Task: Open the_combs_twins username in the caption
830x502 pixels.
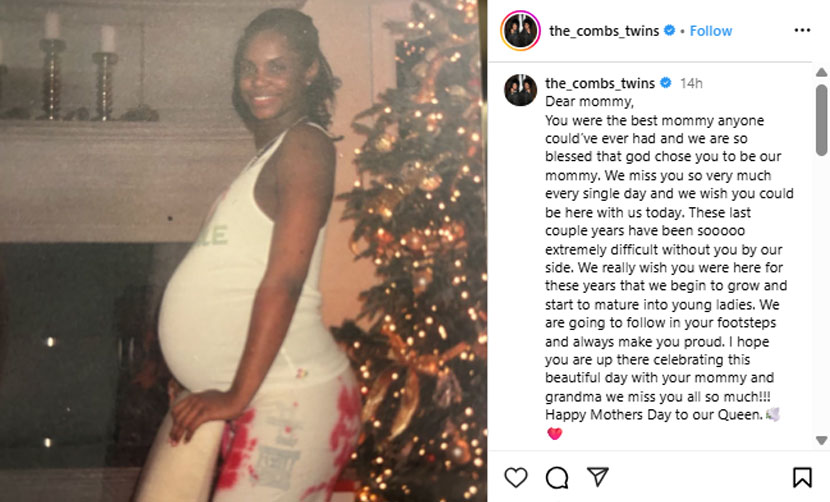Action: point(600,83)
